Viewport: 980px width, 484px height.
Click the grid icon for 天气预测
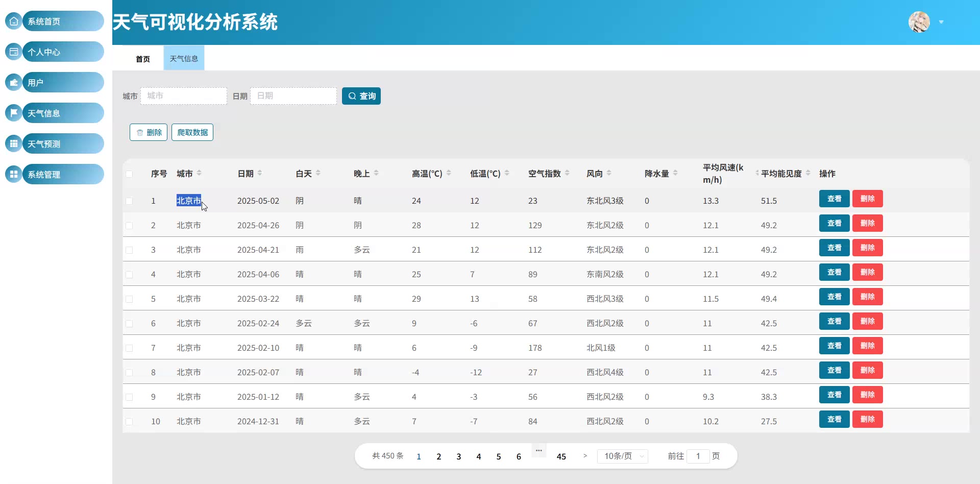[14, 143]
